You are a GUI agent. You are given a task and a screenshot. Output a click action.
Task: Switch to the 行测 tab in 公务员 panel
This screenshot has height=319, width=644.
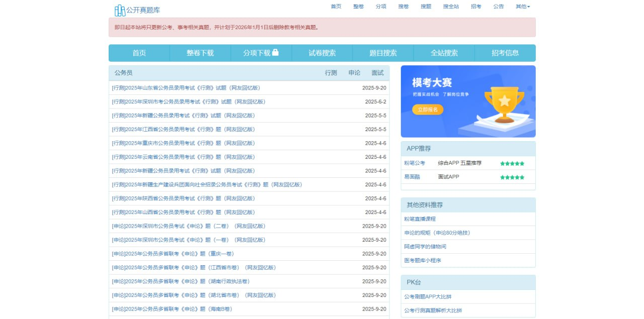point(331,73)
